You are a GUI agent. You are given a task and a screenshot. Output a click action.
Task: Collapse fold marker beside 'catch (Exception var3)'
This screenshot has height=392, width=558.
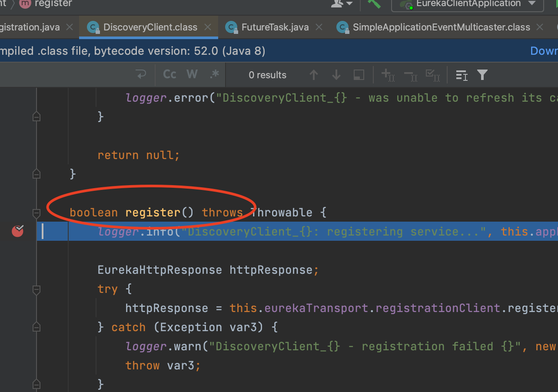pyautogui.click(x=37, y=327)
